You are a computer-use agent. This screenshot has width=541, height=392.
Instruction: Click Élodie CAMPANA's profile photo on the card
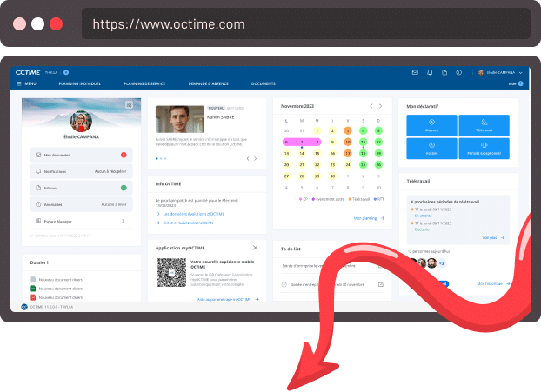pos(81,122)
